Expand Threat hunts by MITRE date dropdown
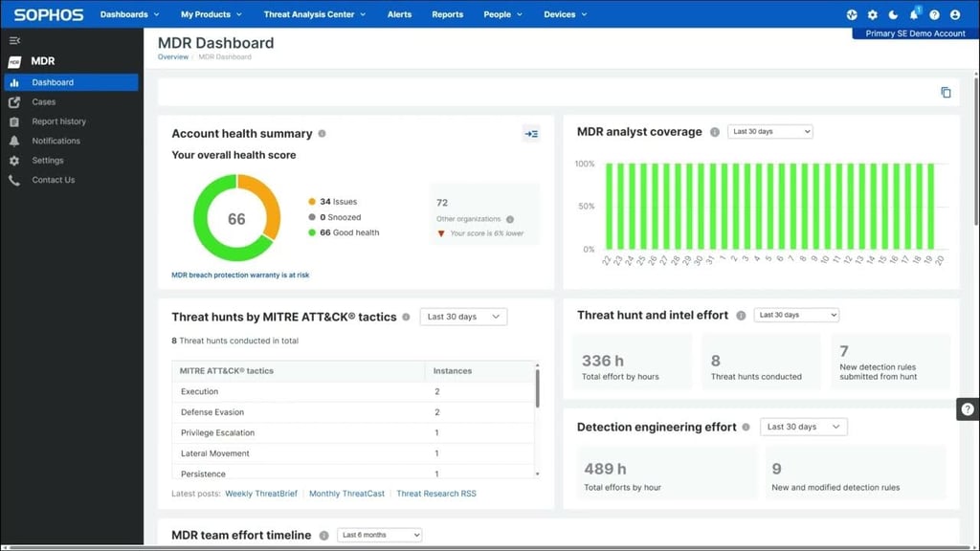 click(x=463, y=317)
